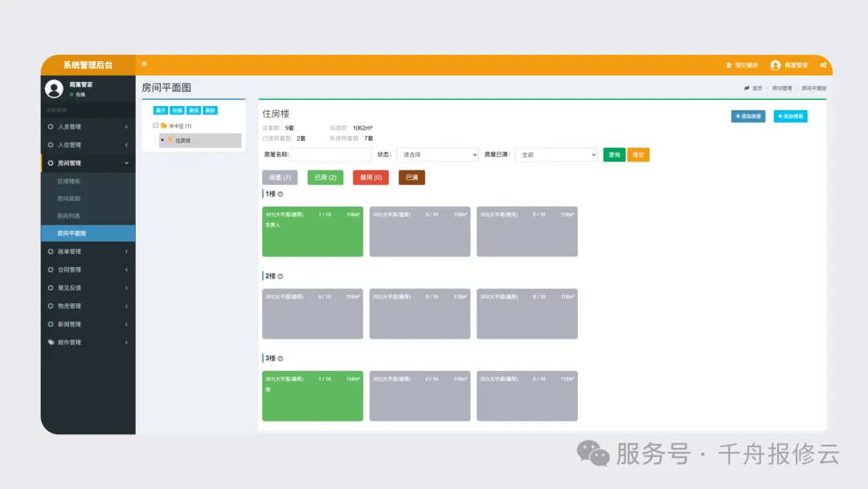Click the 华中区 folder icon in tree

164,126
